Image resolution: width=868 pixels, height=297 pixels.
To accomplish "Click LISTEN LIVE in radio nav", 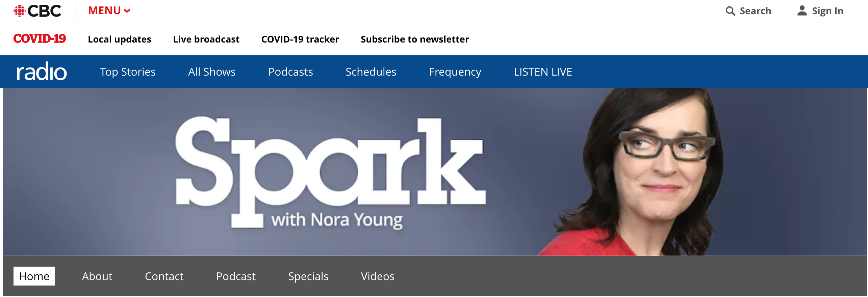I will coord(543,72).
